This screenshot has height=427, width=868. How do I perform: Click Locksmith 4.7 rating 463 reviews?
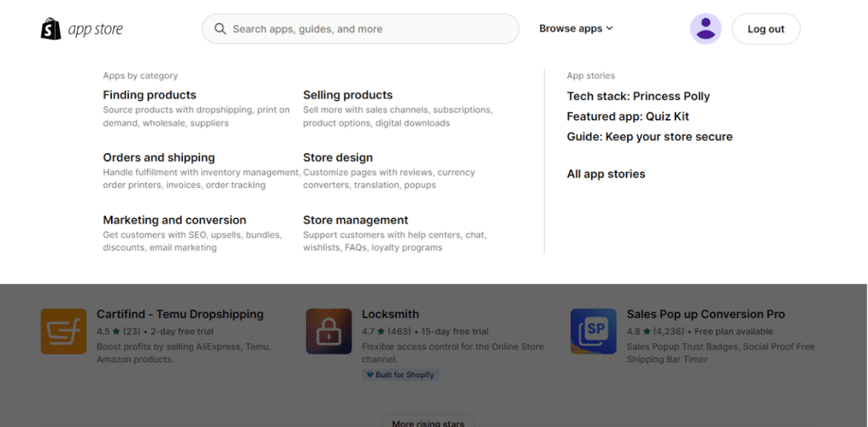(x=387, y=332)
